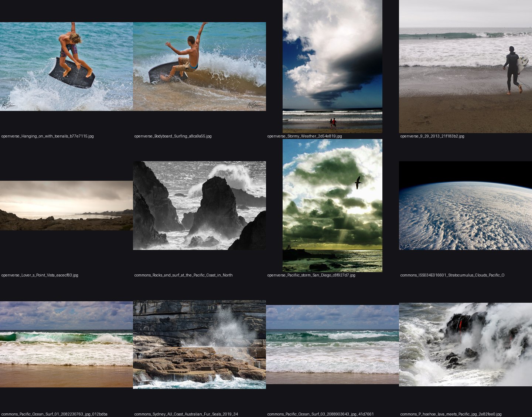Click filename "commons_Sydney_AU_Coast_Australian_Fur_Seals_2019_34"
The width and height of the screenshot is (532, 417).
click(186, 414)
